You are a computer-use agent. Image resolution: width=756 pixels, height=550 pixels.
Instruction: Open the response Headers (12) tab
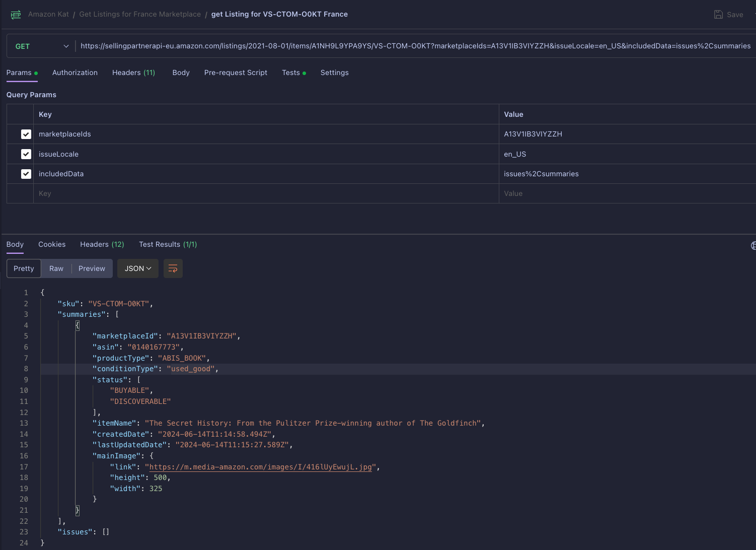click(x=102, y=244)
